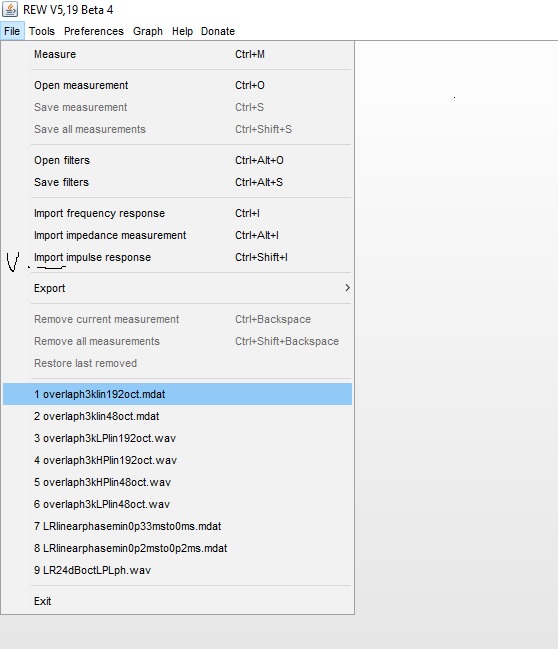The width and height of the screenshot is (558, 649).
Task: Open recent file overlaph3kHPlin48oct.wav
Action: tap(177, 482)
